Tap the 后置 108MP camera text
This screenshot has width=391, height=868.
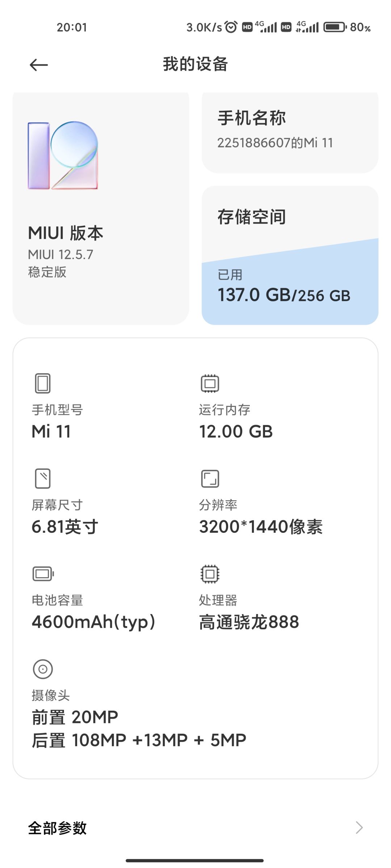click(139, 740)
